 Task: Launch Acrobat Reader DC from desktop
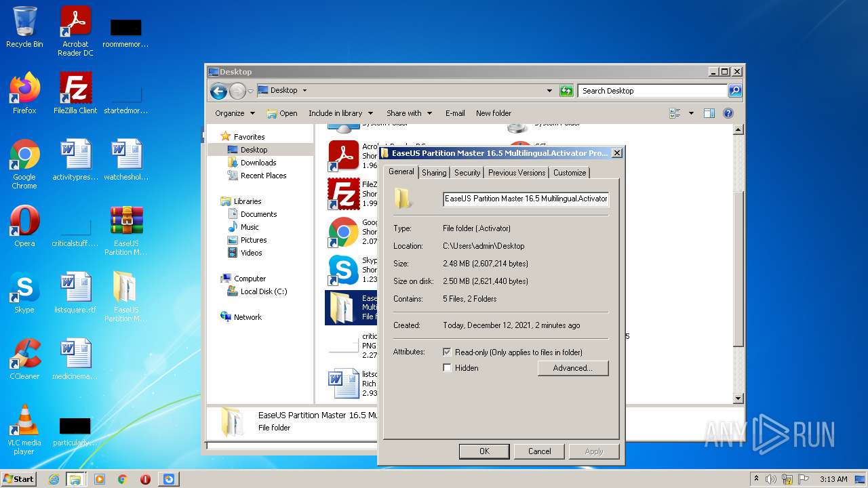(75, 31)
